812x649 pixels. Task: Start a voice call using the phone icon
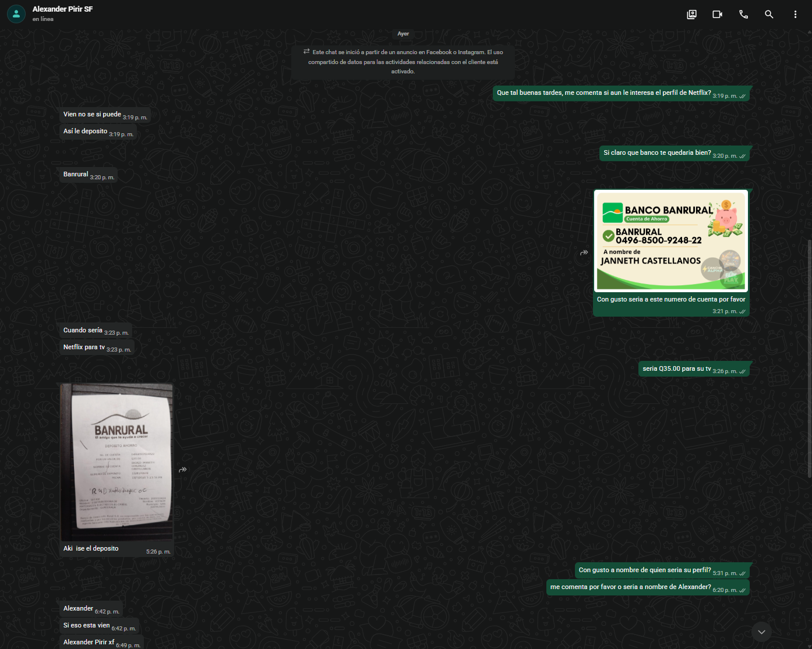743,15
